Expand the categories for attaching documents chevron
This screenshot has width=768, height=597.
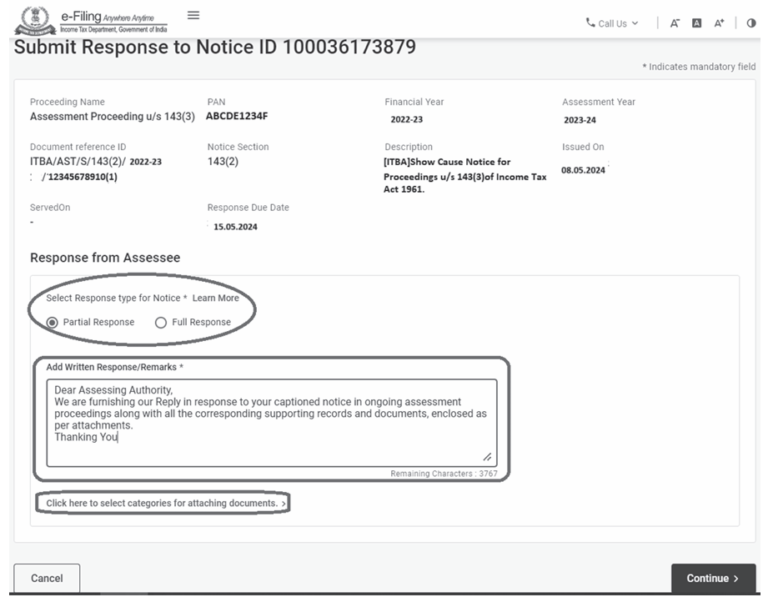click(284, 503)
